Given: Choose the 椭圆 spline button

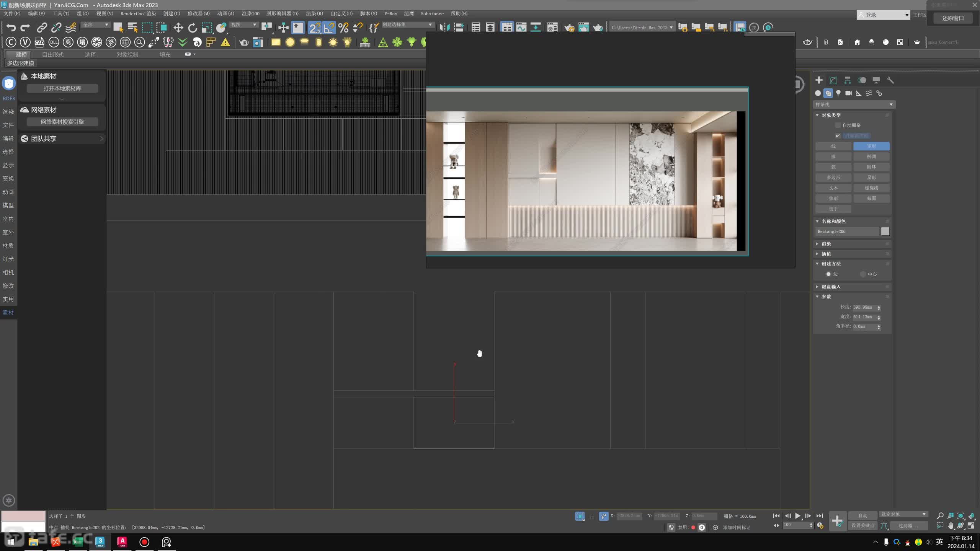Looking at the screenshot, I should coord(871,156).
